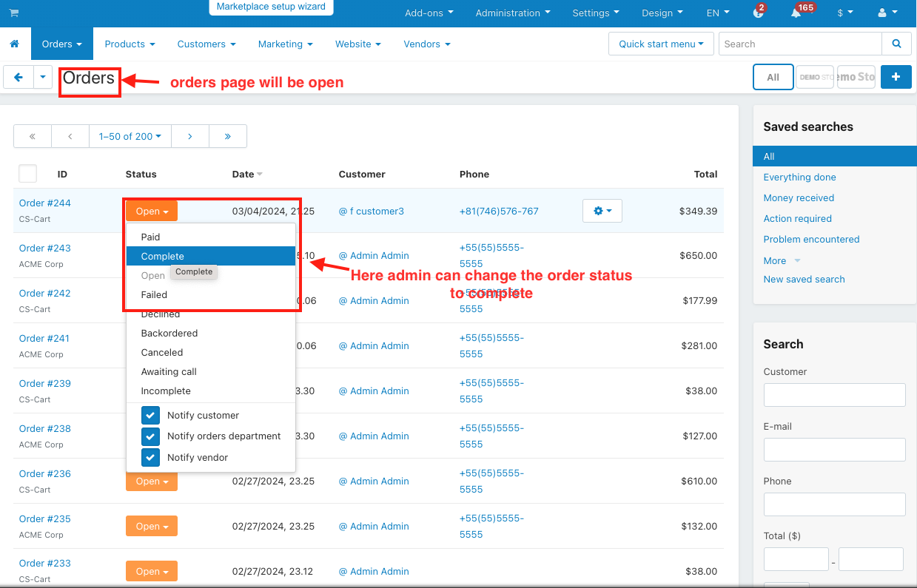Toggle Notify orders department checkbox

(150, 436)
